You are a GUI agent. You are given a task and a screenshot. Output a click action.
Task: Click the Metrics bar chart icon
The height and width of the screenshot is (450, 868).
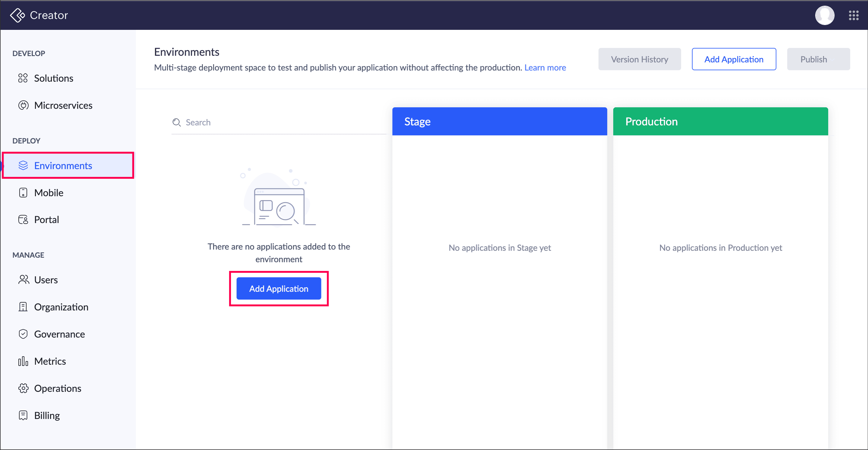coord(23,361)
